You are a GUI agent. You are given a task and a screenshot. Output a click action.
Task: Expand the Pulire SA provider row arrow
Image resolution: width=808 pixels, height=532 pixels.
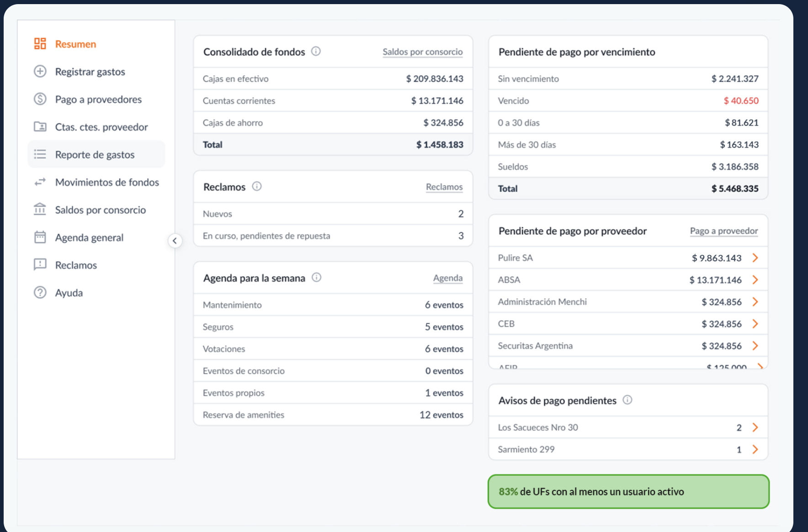click(755, 258)
